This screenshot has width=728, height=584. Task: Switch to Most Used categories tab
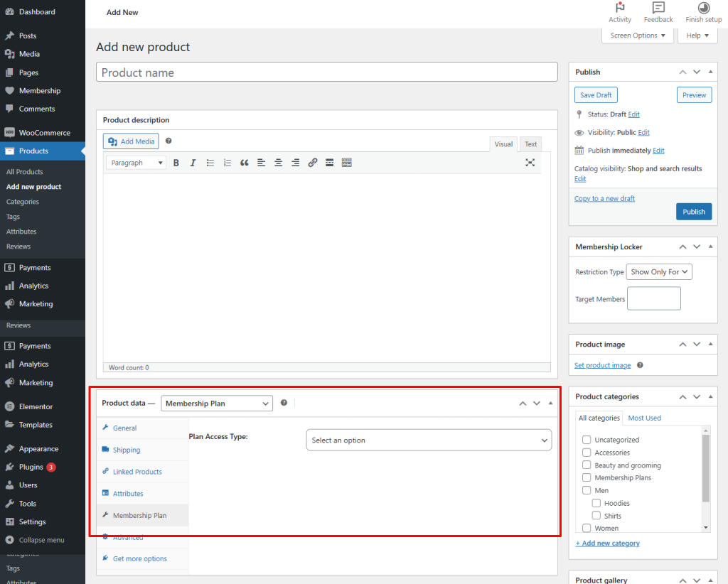pyautogui.click(x=644, y=418)
